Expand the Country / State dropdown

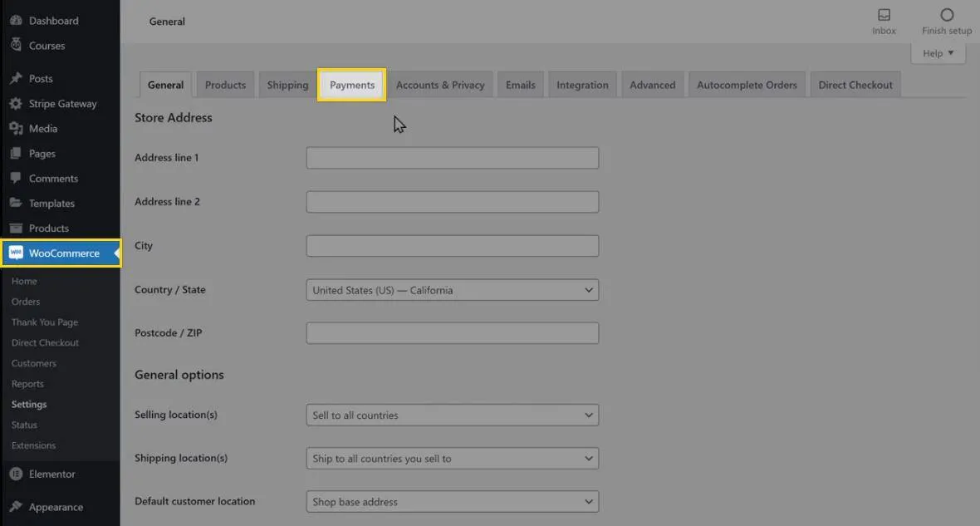coord(452,290)
